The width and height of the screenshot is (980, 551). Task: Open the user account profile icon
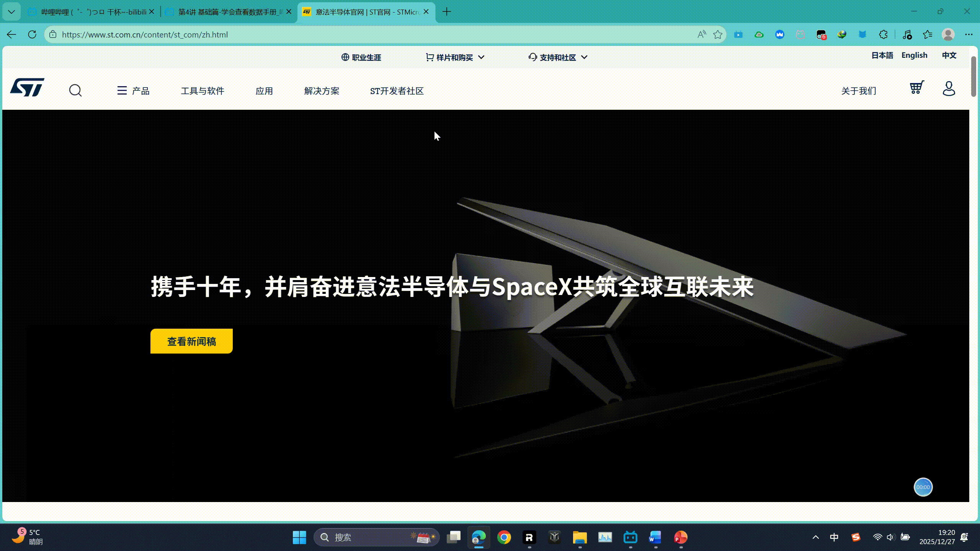949,88
